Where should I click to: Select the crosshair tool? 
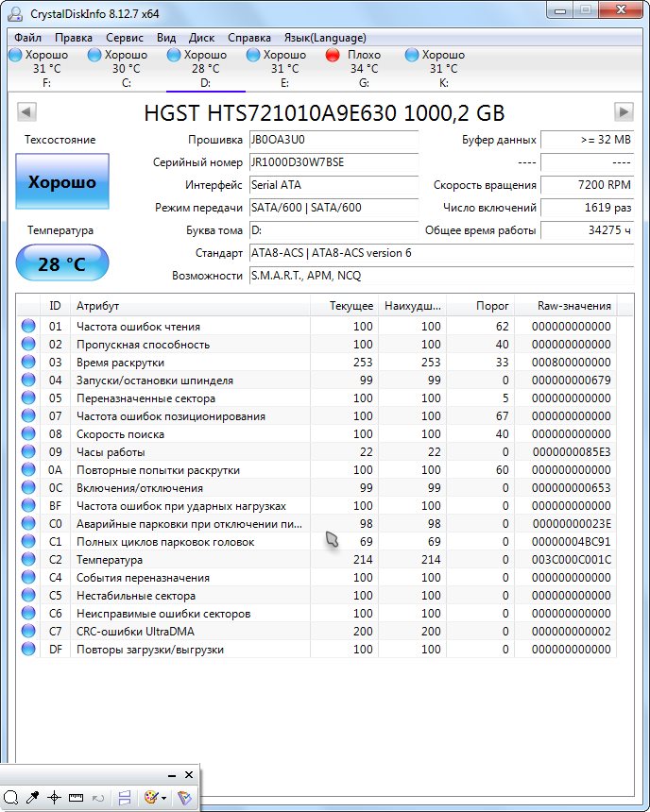point(55,798)
